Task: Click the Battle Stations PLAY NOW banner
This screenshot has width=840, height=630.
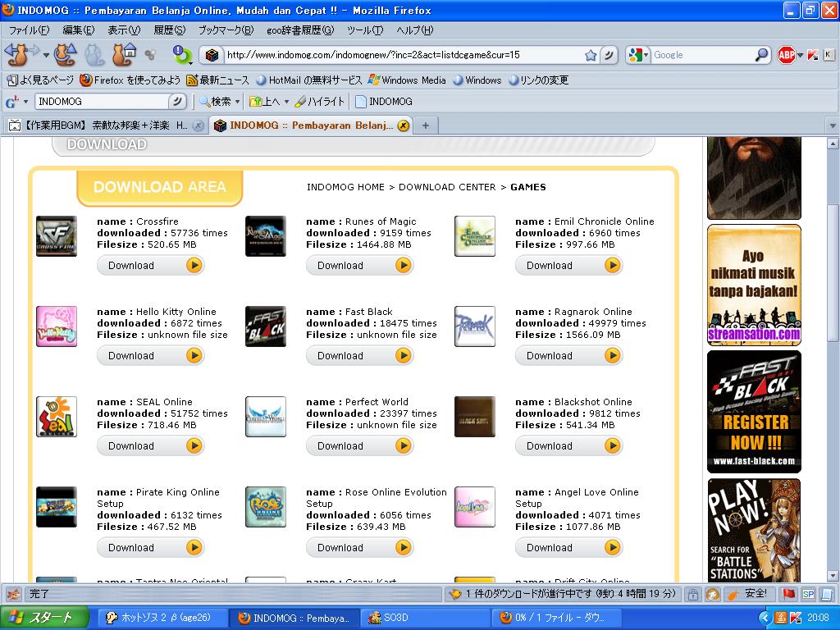Action: [x=755, y=531]
